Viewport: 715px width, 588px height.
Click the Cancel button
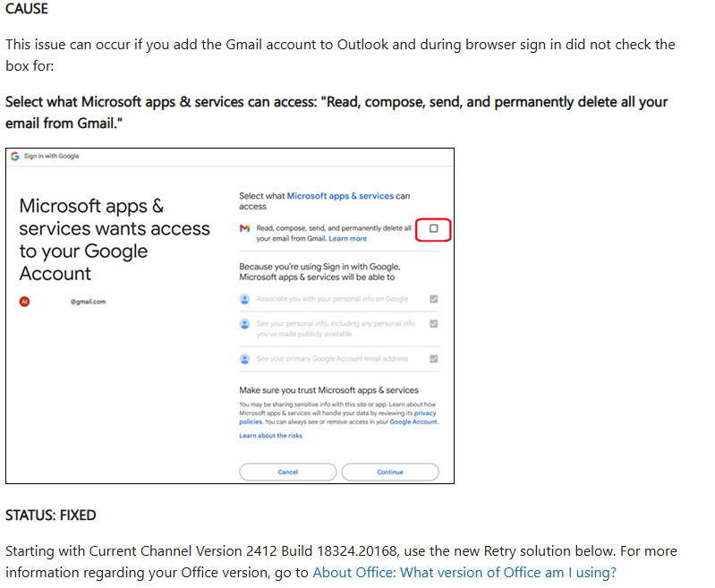click(288, 473)
